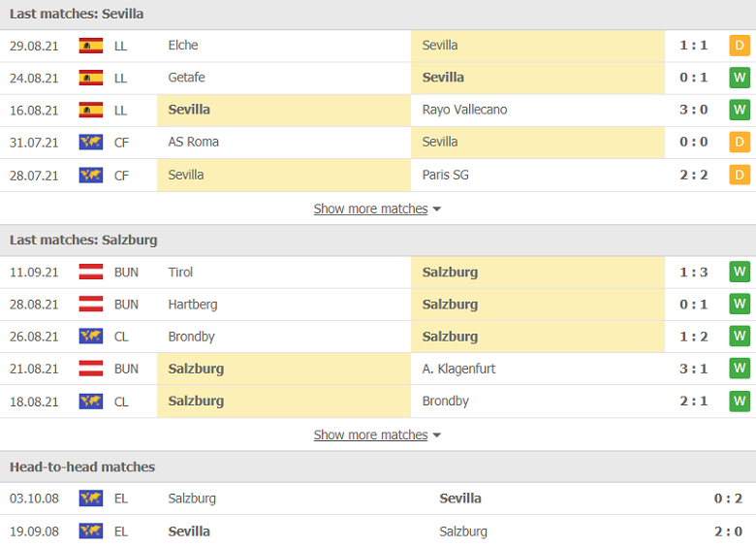Click the win badge for Rayo Vallecano match

[x=740, y=110]
